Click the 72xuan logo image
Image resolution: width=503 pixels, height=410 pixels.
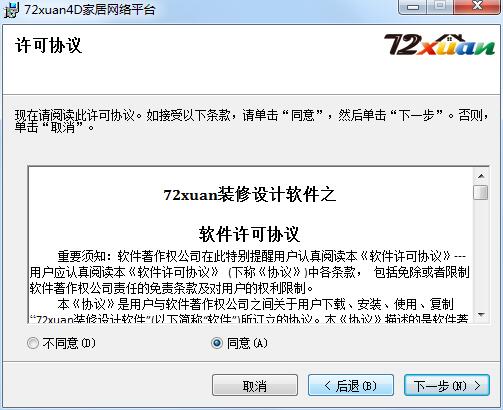(x=439, y=45)
